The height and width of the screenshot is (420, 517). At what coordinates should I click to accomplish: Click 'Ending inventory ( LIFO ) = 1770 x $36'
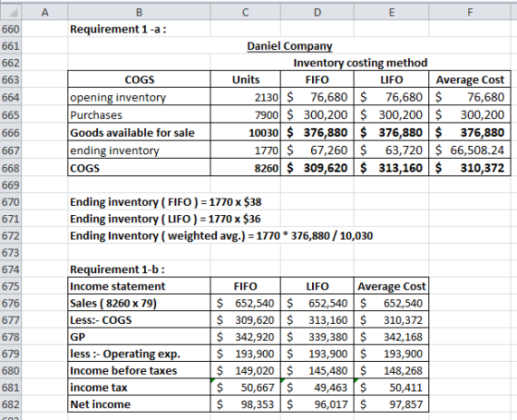point(165,219)
